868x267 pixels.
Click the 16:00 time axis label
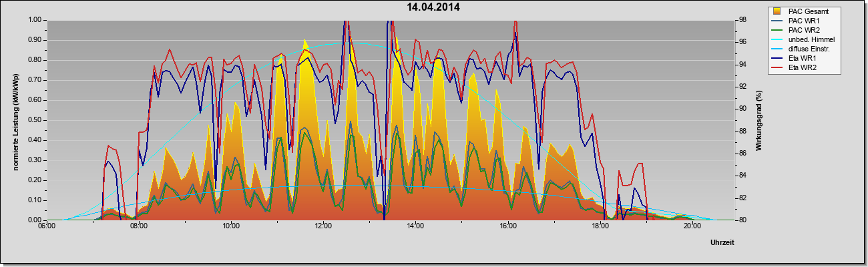507,226
